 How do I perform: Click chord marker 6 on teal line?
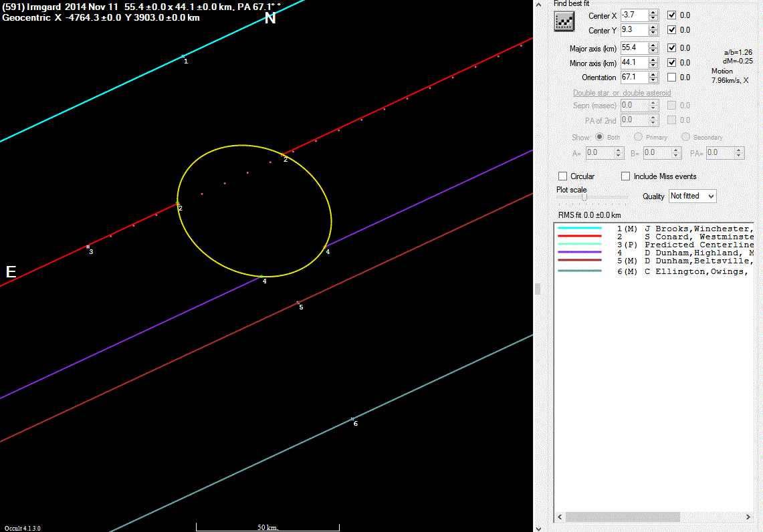point(352,419)
